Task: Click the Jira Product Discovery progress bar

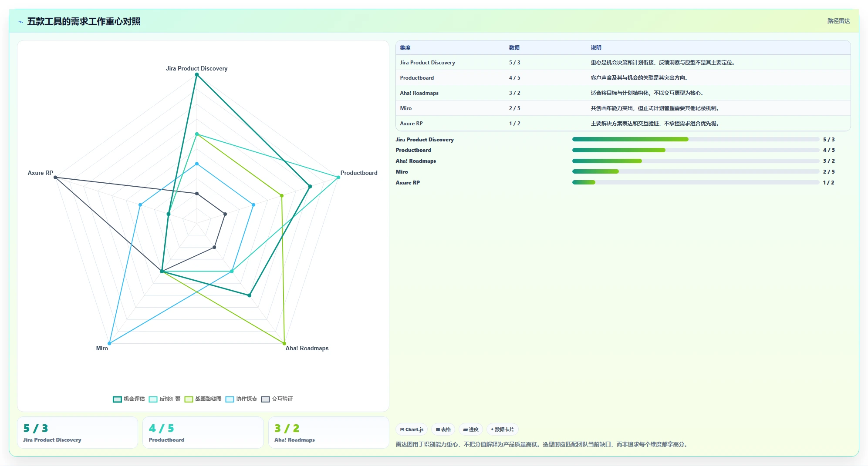Action: pyautogui.click(x=696, y=139)
